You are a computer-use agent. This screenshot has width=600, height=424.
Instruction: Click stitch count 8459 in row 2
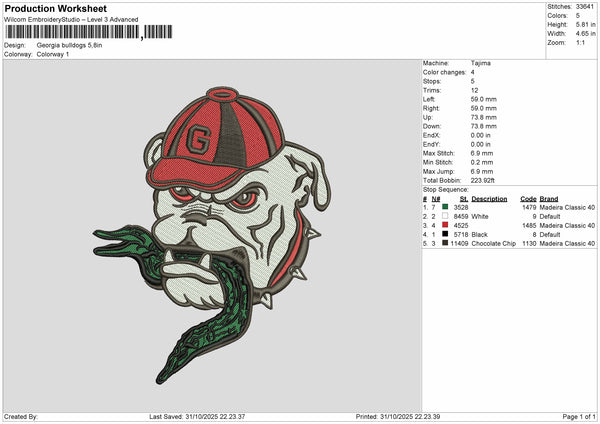click(x=461, y=217)
